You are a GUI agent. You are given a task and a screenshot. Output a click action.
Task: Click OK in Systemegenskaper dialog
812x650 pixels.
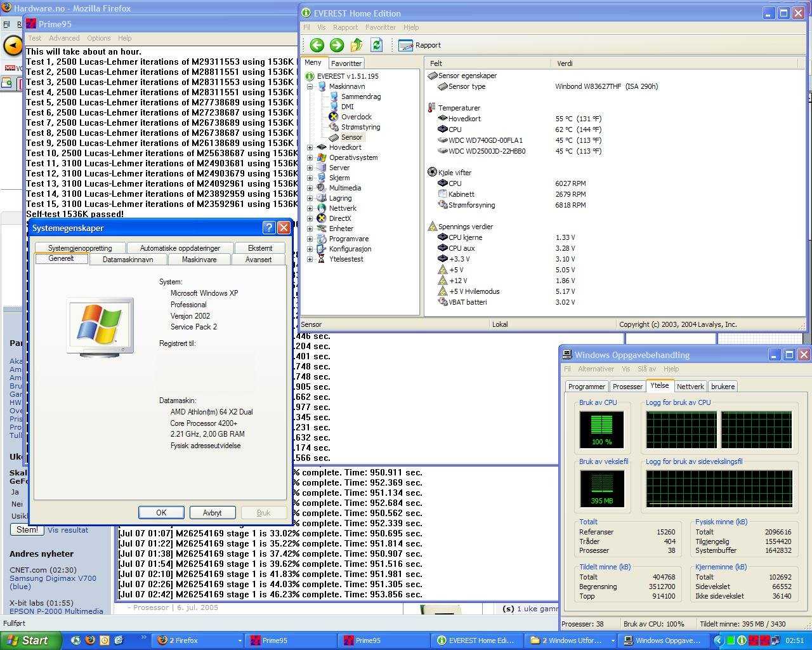click(161, 512)
